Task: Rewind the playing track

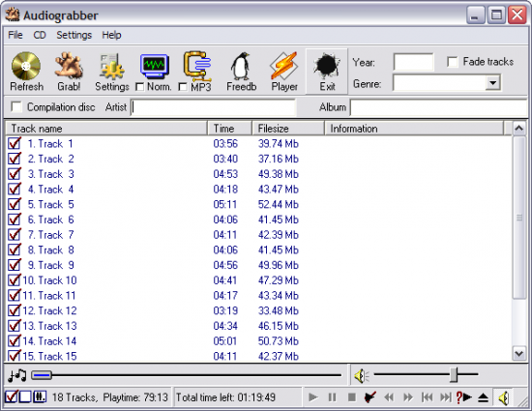Action: (389, 397)
